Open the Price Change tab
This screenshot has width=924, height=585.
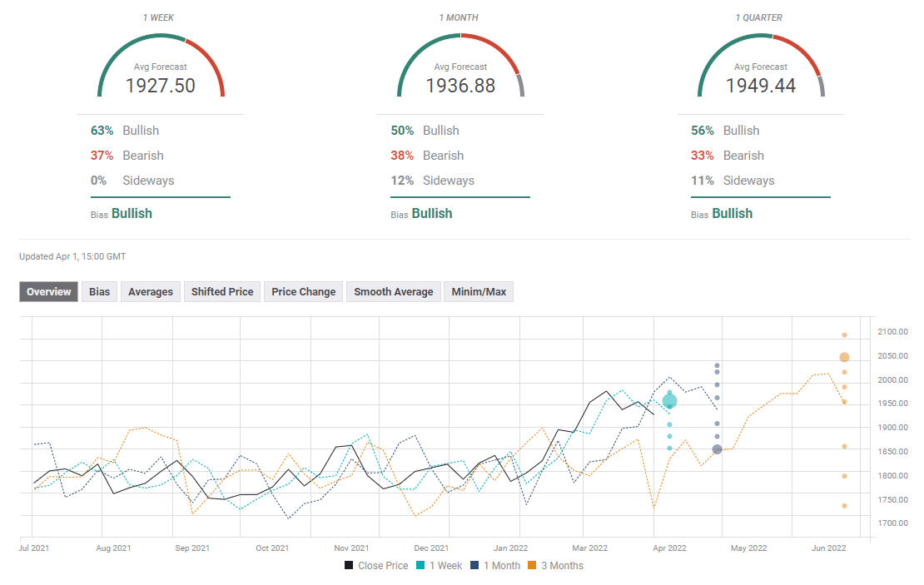(x=304, y=291)
